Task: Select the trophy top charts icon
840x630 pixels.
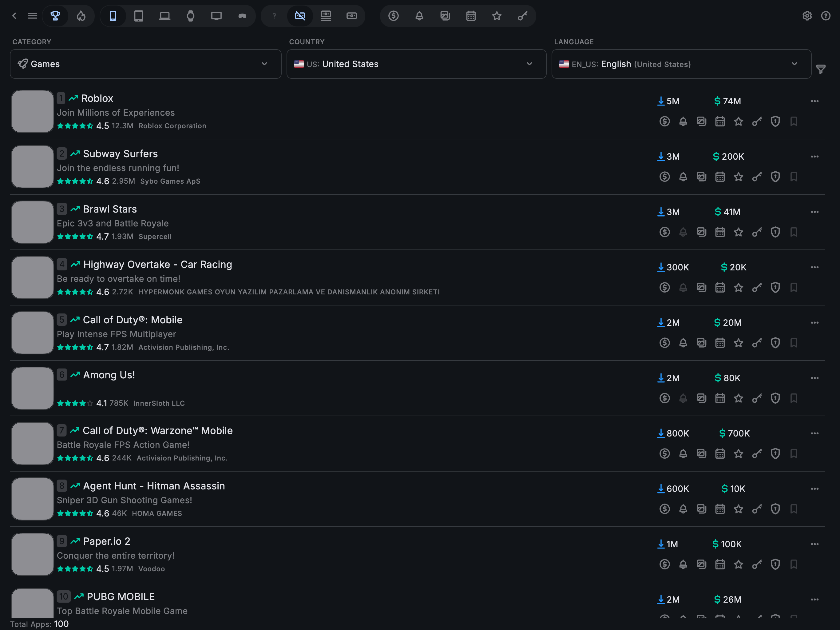Action: pos(55,16)
